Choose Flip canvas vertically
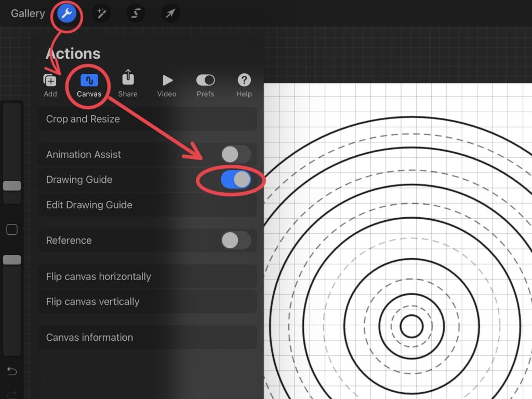Viewport: 532px width, 399px height. (147, 302)
